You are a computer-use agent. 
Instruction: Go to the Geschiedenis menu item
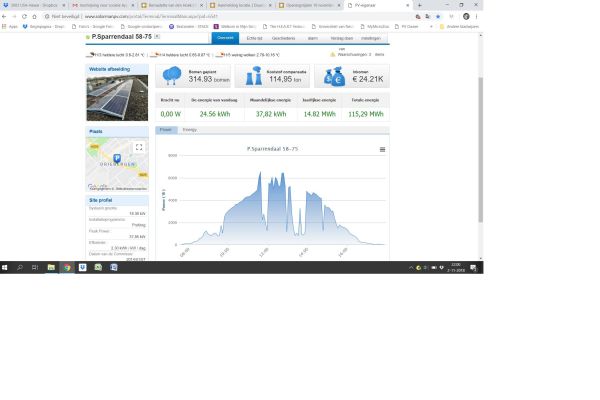tap(283, 37)
